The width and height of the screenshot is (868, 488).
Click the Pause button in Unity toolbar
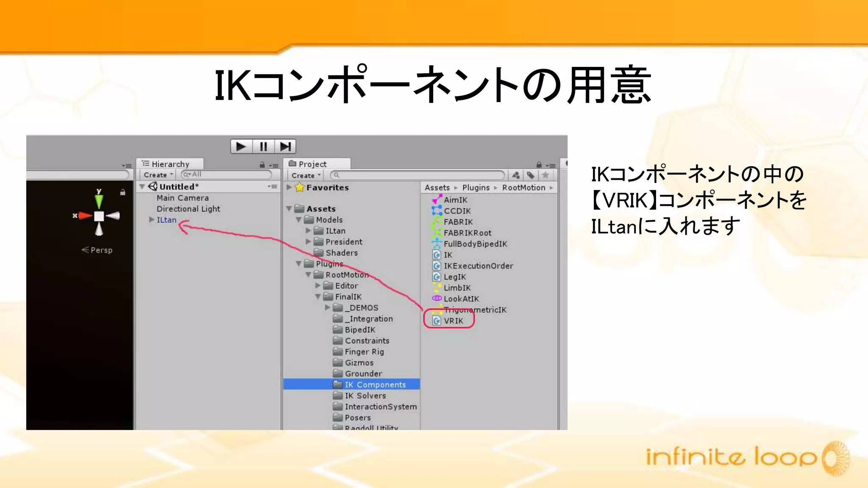tap(263, 147)
